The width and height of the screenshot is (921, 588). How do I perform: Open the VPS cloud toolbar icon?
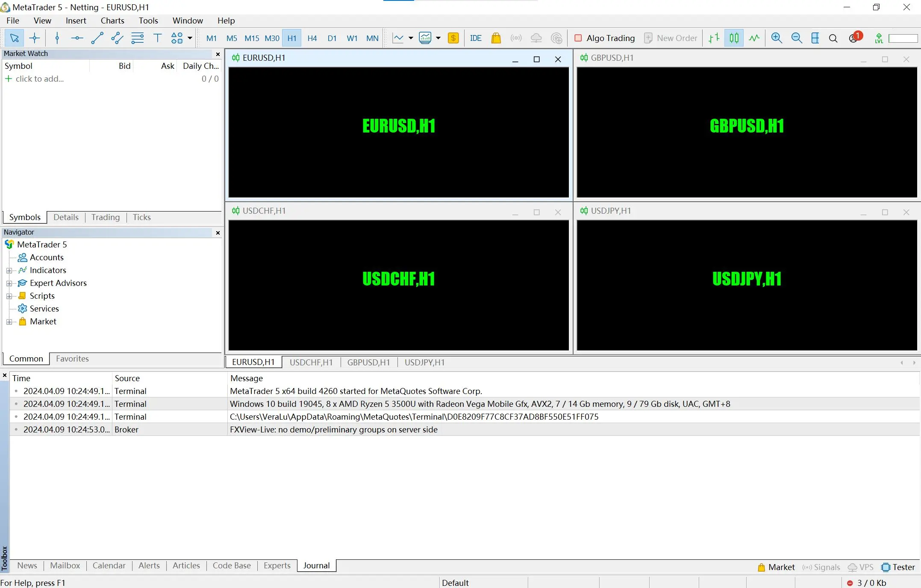536,38
